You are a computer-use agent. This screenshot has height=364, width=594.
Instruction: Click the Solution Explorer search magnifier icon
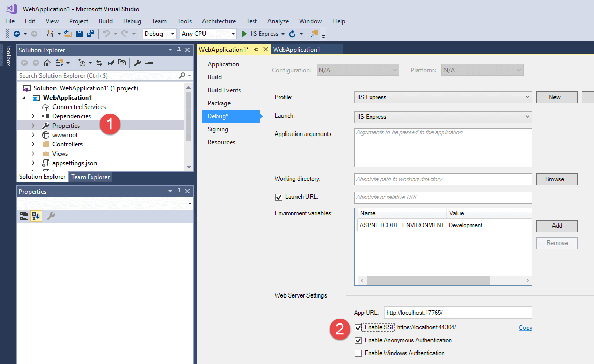[182, 75]
